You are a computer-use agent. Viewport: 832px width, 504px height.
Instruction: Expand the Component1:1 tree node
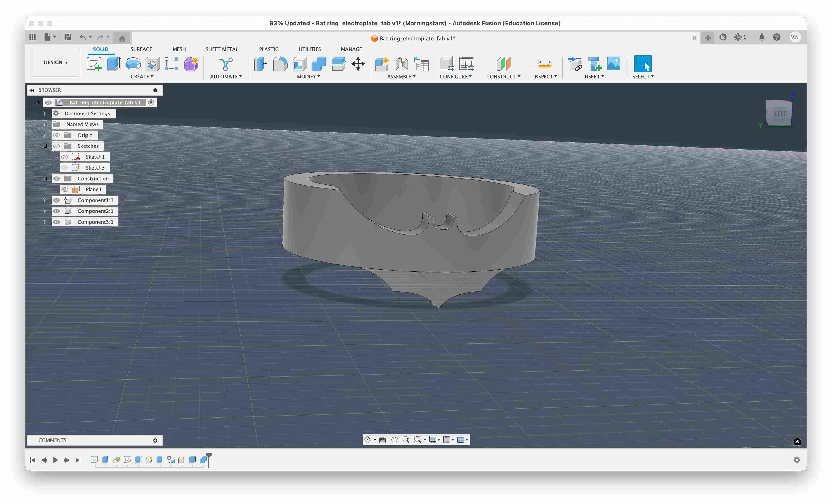tap(45, 200)
